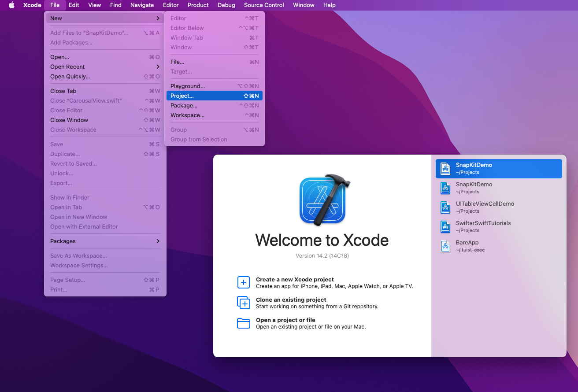This screenshot has width=578, height=392.
Task: Select Playground… in the New submenu
Action: pos(215,86)
